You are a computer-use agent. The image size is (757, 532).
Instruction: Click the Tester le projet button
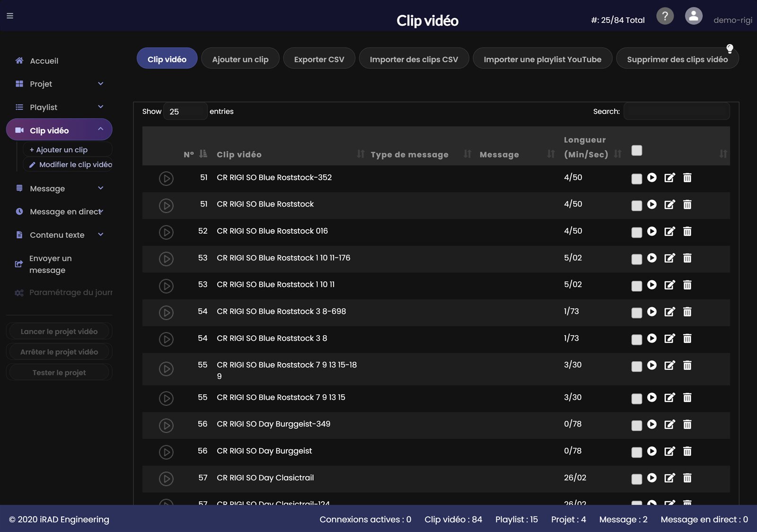pos(59,373)
